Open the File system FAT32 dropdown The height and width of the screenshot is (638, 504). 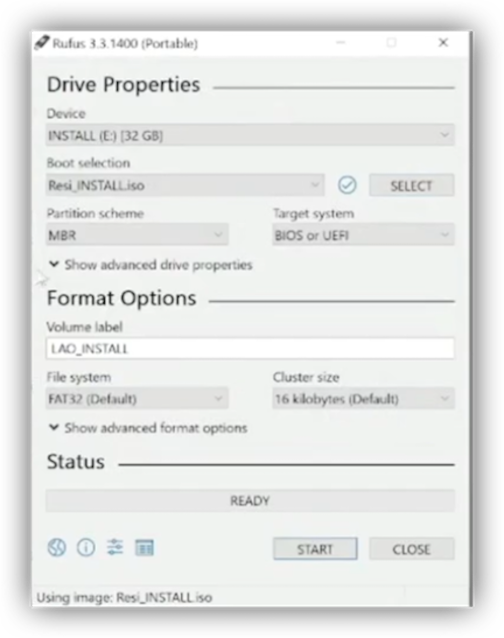137,398
